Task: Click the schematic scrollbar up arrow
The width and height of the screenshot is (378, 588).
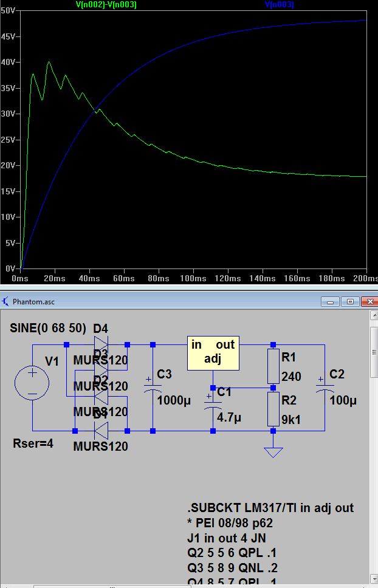Action: click(x=374, y=315)
